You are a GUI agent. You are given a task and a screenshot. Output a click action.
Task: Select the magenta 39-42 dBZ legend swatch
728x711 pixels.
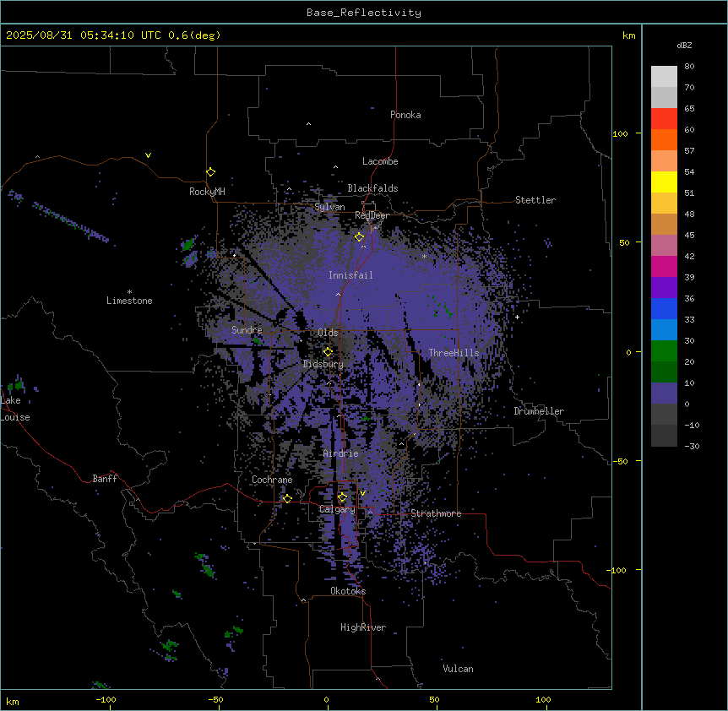coord(664,266)
